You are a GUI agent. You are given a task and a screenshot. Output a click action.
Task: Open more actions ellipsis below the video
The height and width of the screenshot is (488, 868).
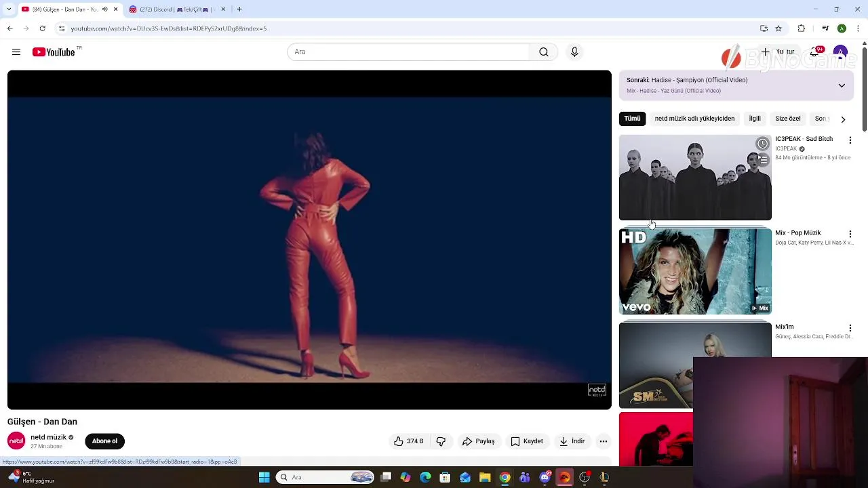[604, 441]
